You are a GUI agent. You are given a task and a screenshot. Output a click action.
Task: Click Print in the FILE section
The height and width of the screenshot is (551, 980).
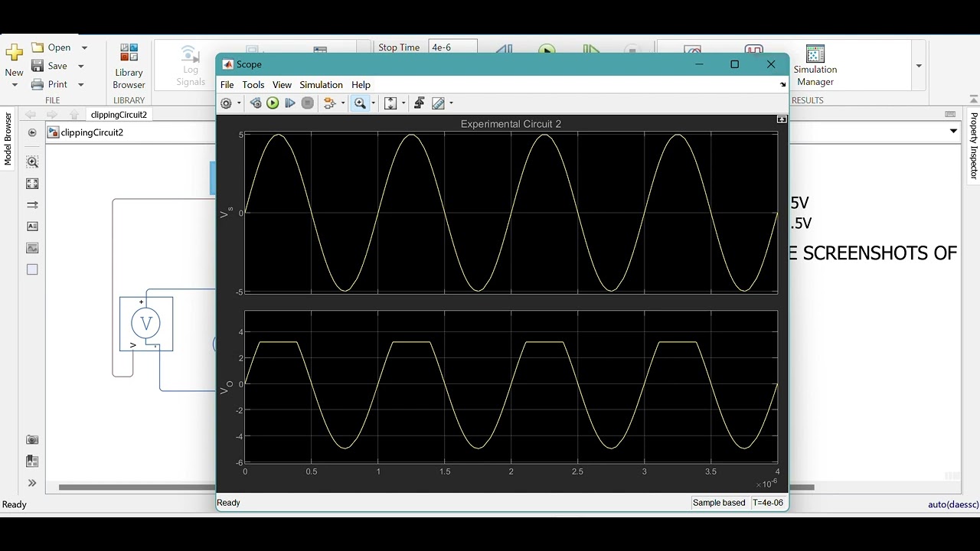point(49,84)
